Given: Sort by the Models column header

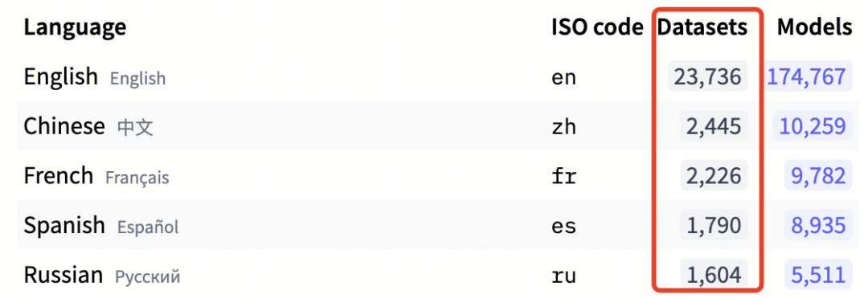Looking at the screenshot, I should 814,27.
